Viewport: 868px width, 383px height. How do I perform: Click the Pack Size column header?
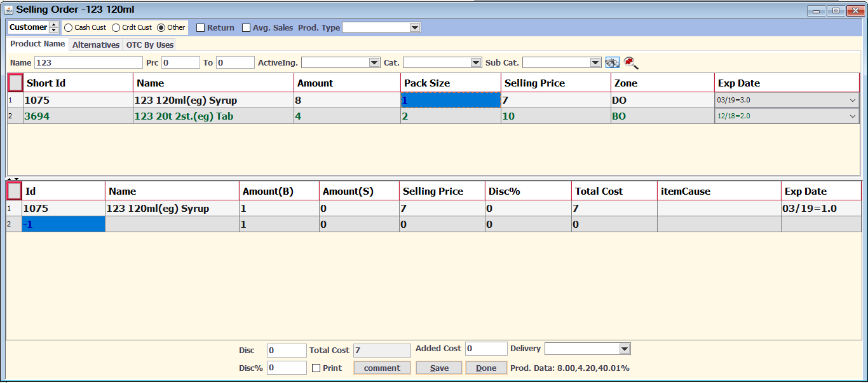click(x=451, y=83)
